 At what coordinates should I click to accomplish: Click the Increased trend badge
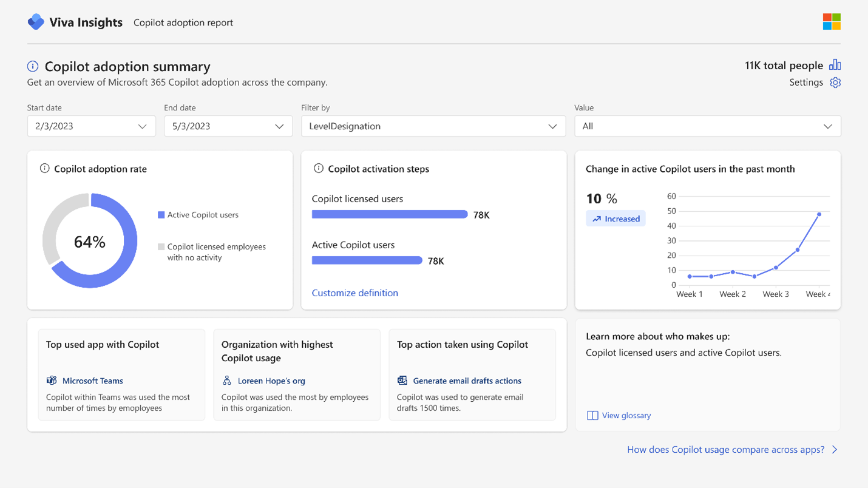615,219
